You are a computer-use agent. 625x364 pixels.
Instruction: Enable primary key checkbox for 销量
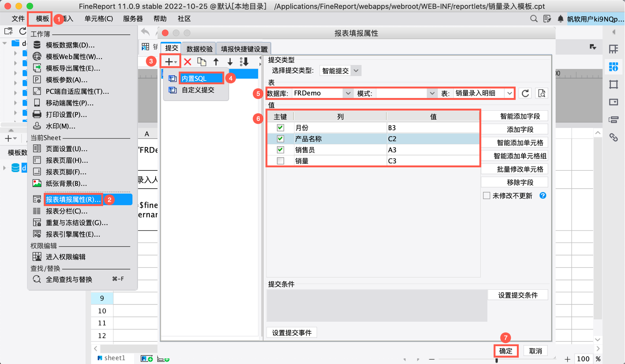pos(280,161)
